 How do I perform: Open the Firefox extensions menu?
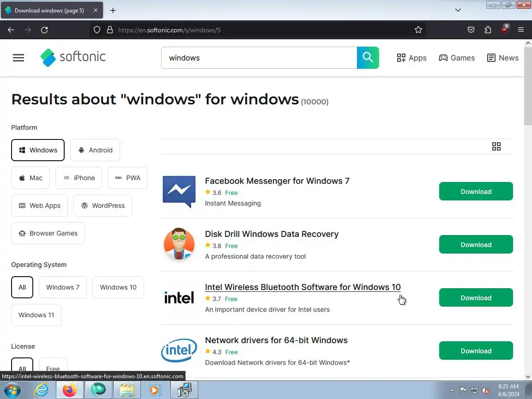pos(488,30)
